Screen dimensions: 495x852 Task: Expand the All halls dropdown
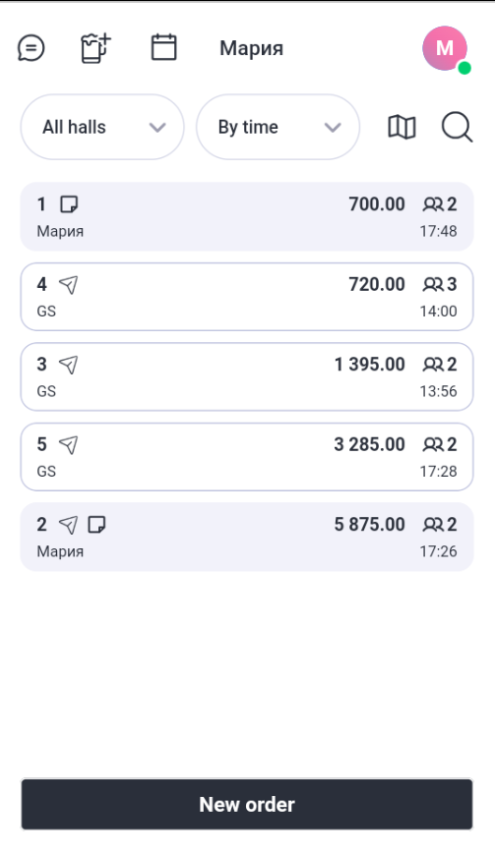[102, 127]
